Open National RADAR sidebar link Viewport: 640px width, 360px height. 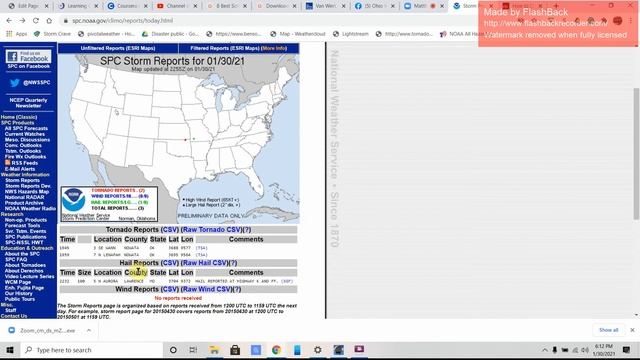point(24,197)
